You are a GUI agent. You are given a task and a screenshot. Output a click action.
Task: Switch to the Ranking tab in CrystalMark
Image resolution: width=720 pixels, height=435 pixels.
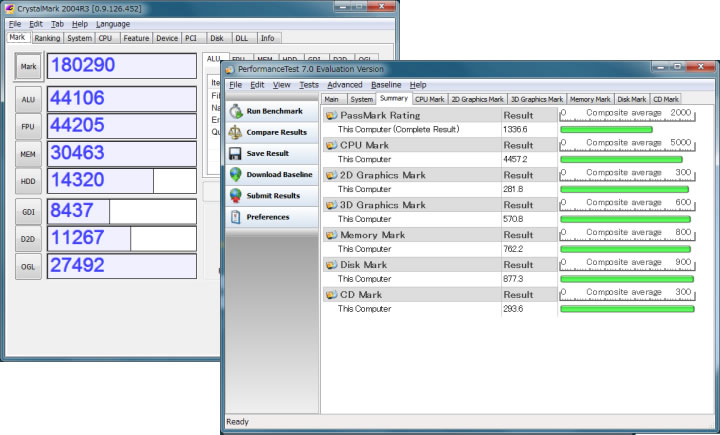coord(47,38)
